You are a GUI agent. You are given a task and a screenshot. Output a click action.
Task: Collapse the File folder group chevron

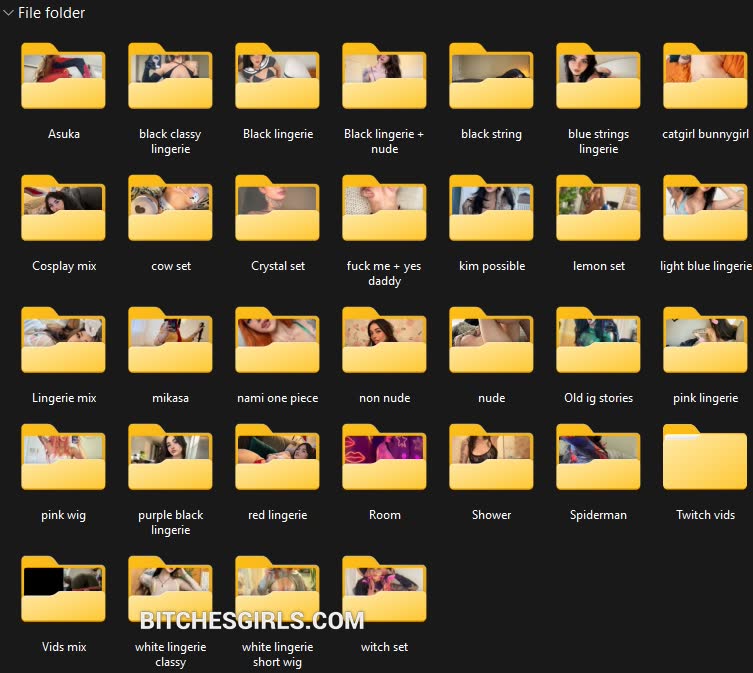pos(8,13)
